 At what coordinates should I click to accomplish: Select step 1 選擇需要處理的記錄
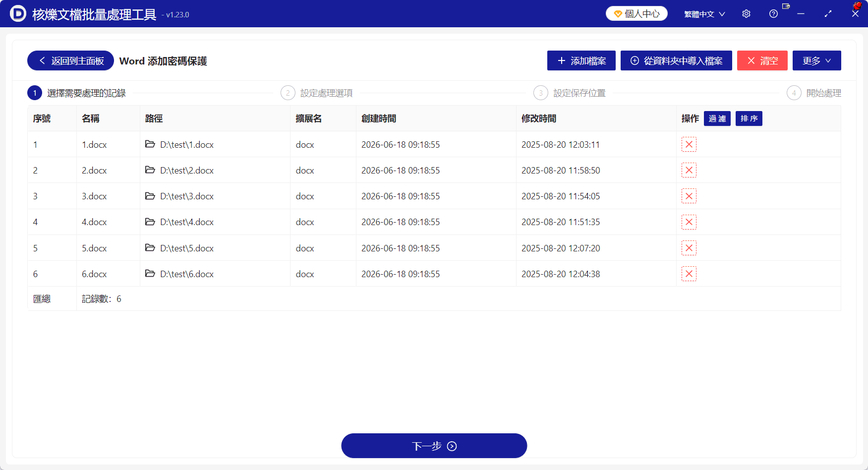76,93
